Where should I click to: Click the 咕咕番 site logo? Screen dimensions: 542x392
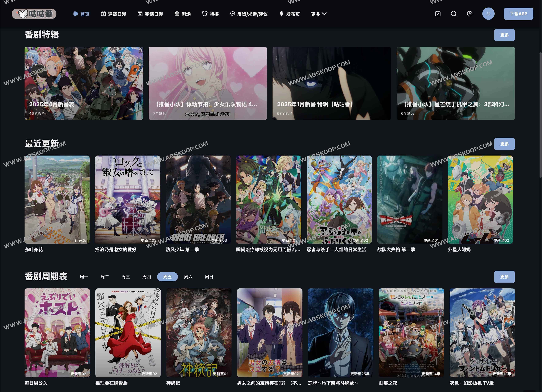click(x=34, y=14)
